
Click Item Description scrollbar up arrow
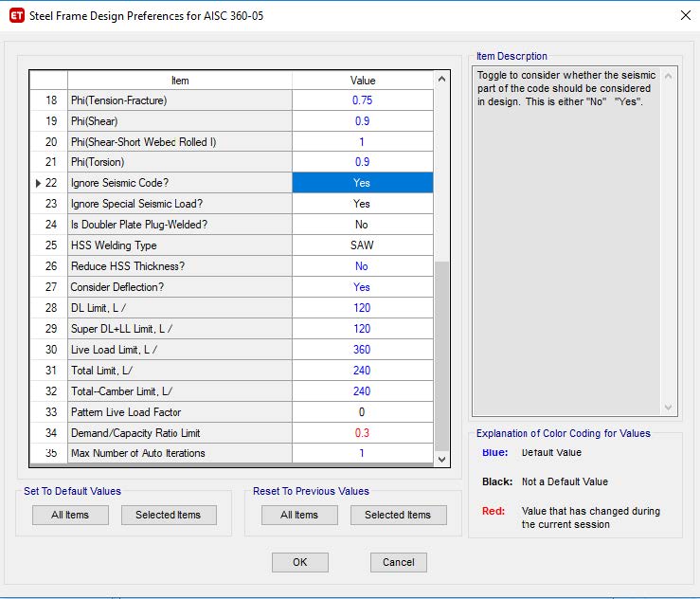point(668,76)
